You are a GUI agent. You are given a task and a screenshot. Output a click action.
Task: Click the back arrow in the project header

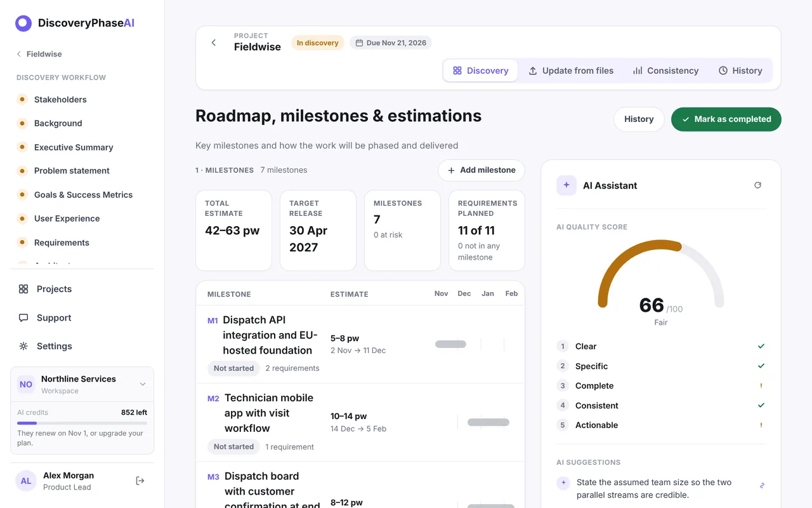[214, 43]
